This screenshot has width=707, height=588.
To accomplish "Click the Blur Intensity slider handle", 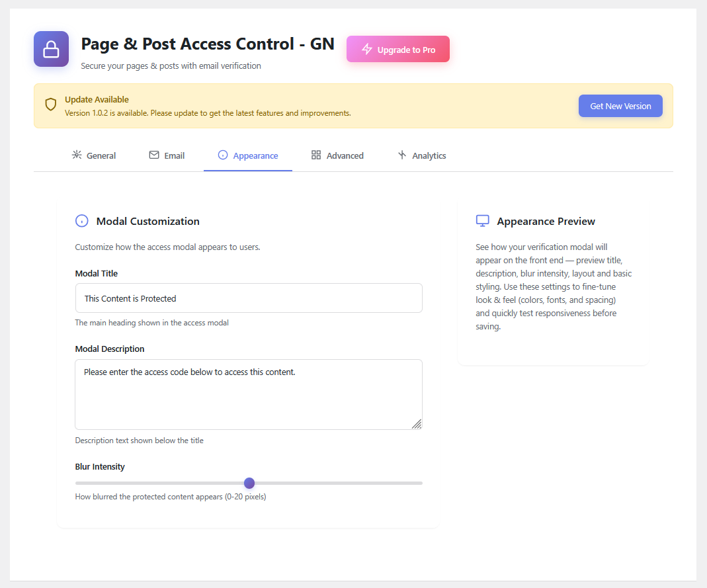I will (x=249, y=483).
